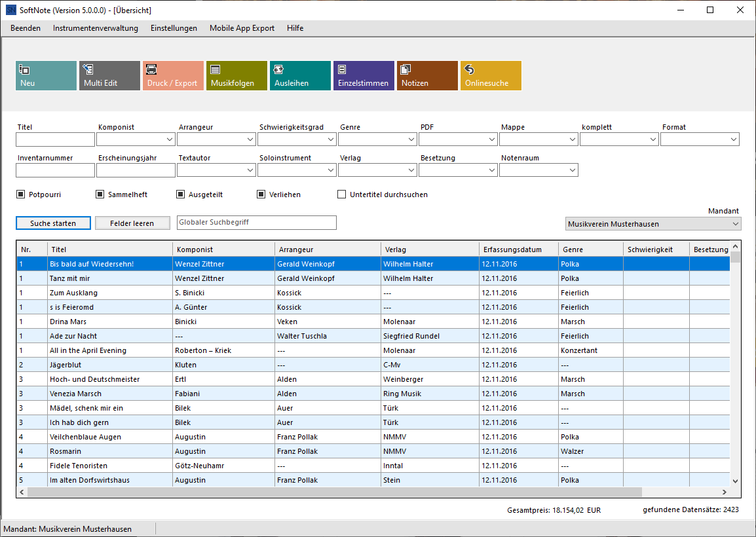Toggle the Potpourri checkbox
Image resolution: width=756 pixels, height=537 pixels.
point(20,194)
